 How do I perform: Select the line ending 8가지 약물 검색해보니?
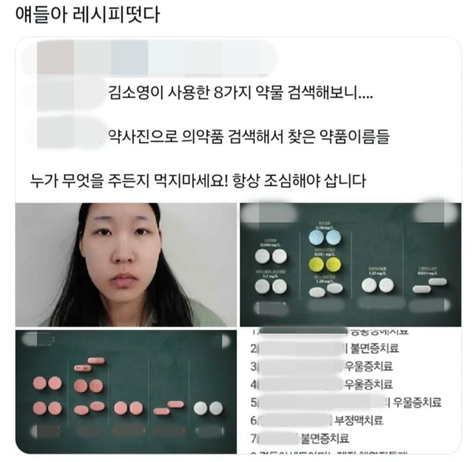pyautogui.click(x=240, y=92)
